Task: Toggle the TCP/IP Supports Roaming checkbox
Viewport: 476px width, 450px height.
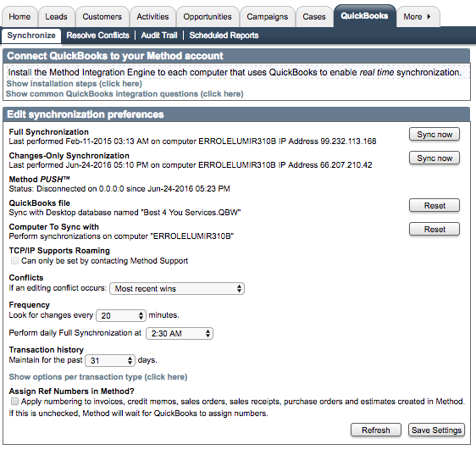Action: [14, 260]
